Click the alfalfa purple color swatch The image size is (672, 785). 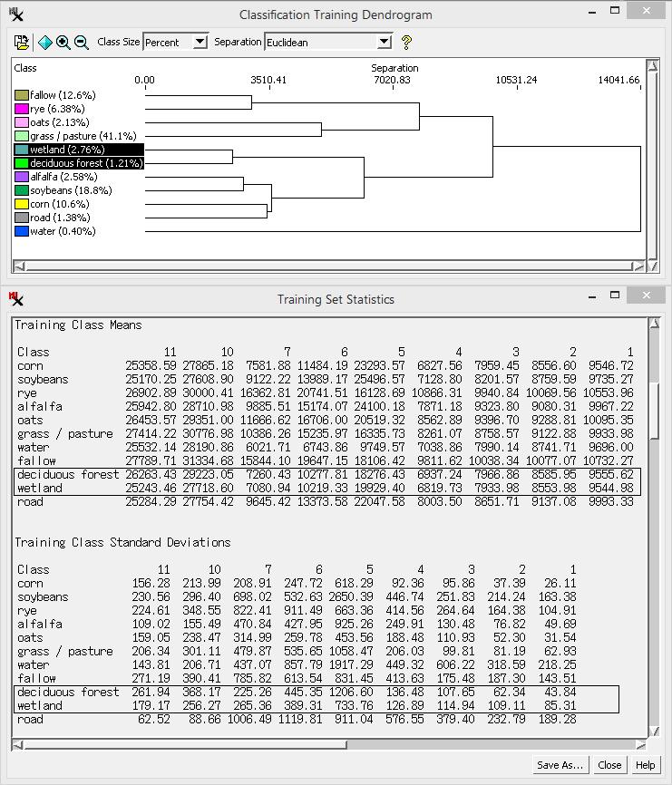(x=22, y=177)
